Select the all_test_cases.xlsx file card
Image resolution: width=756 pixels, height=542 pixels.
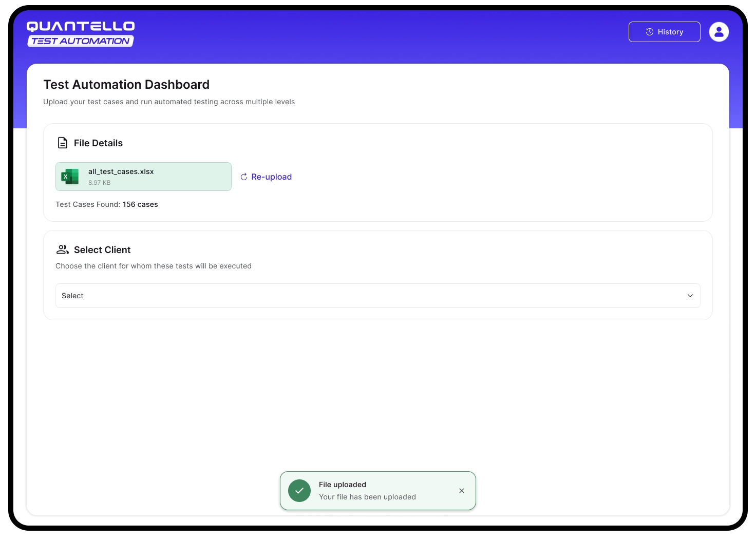coord(143,177)
